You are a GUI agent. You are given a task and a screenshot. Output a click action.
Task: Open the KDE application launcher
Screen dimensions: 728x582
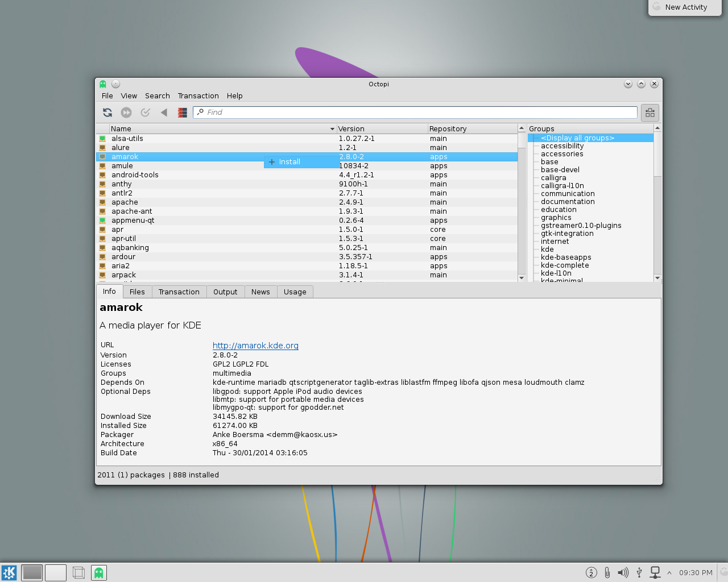coord(9,572)
